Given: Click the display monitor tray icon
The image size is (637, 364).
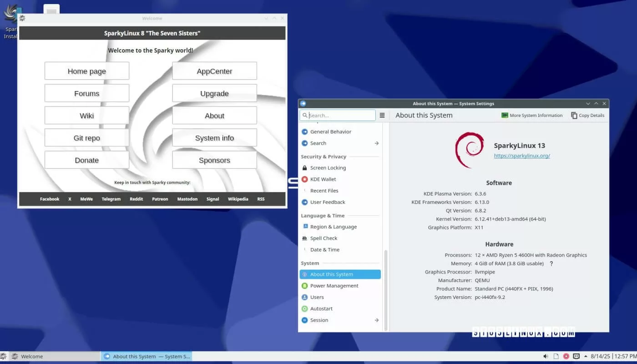Looking at the screenshot, I should [576, 356].
